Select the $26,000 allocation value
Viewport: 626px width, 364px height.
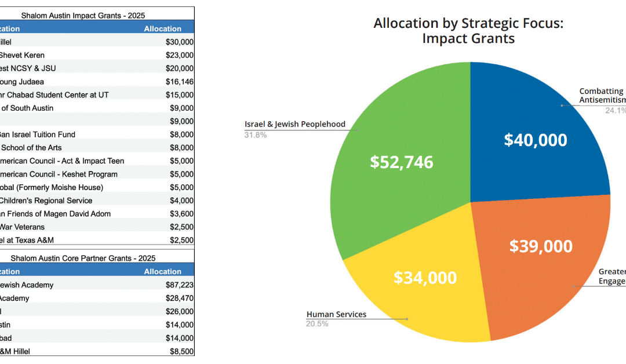coord(180,311)
